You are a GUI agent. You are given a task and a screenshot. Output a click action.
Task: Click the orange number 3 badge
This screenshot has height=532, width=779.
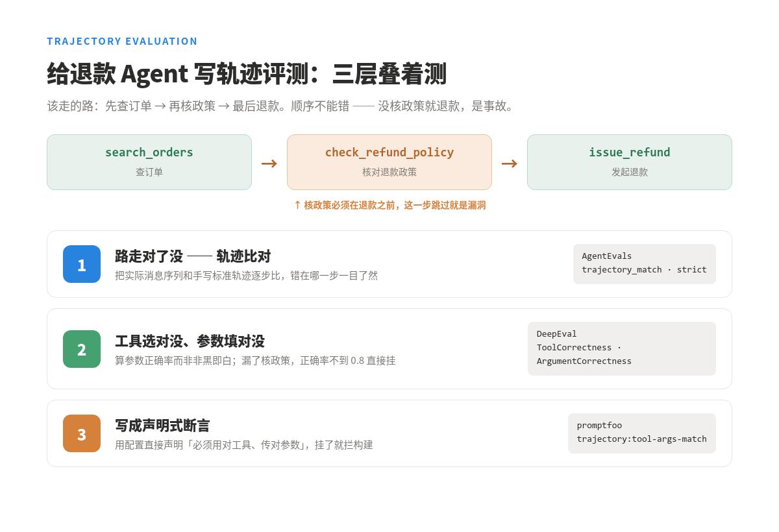coord(82,433)
